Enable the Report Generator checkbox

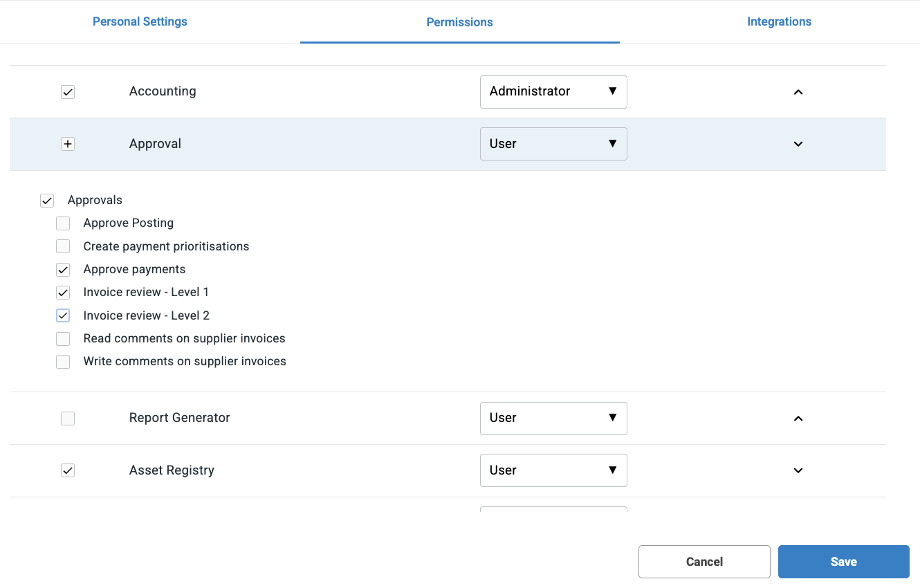click(68, 419)
